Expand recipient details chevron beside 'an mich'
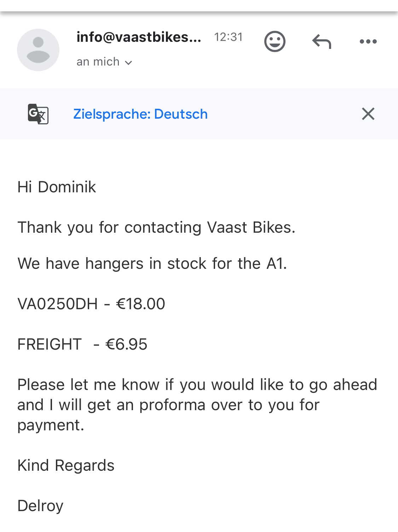 pos(129,63)
